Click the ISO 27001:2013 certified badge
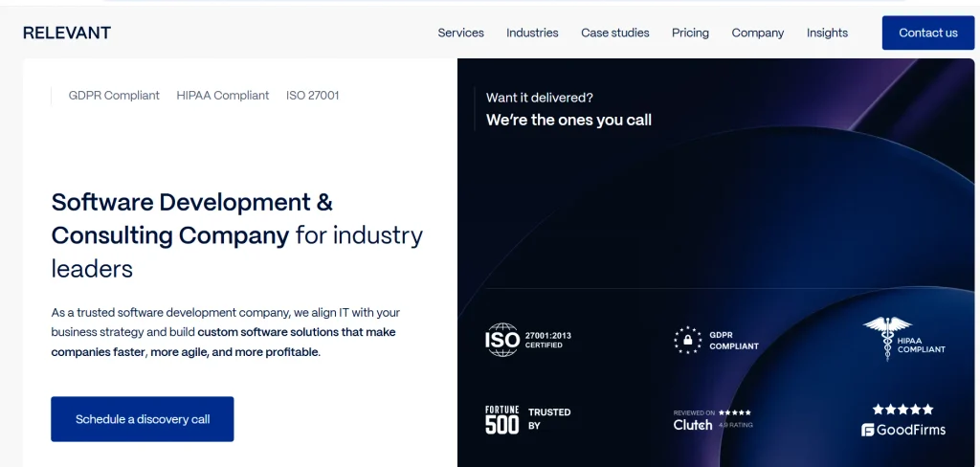 (528, 340)
